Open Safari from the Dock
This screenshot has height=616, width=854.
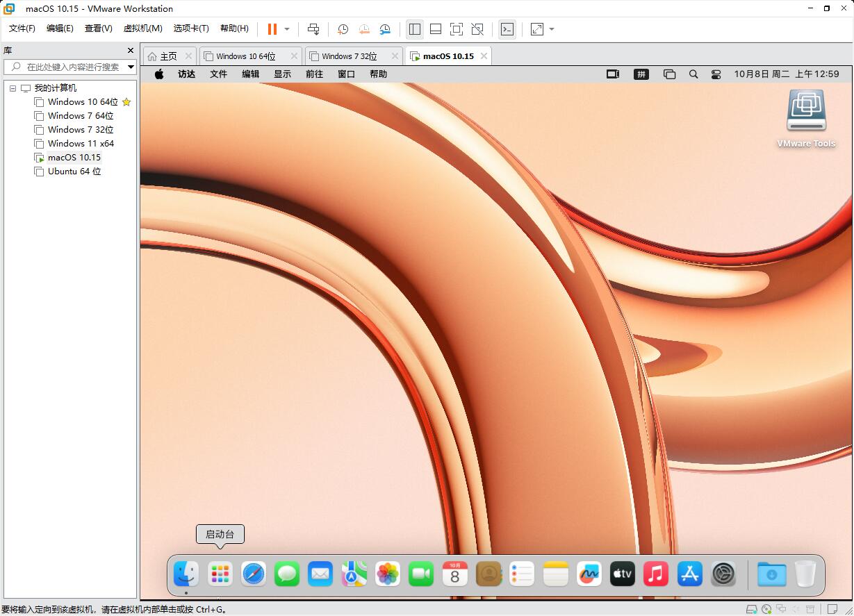(253, 574)
